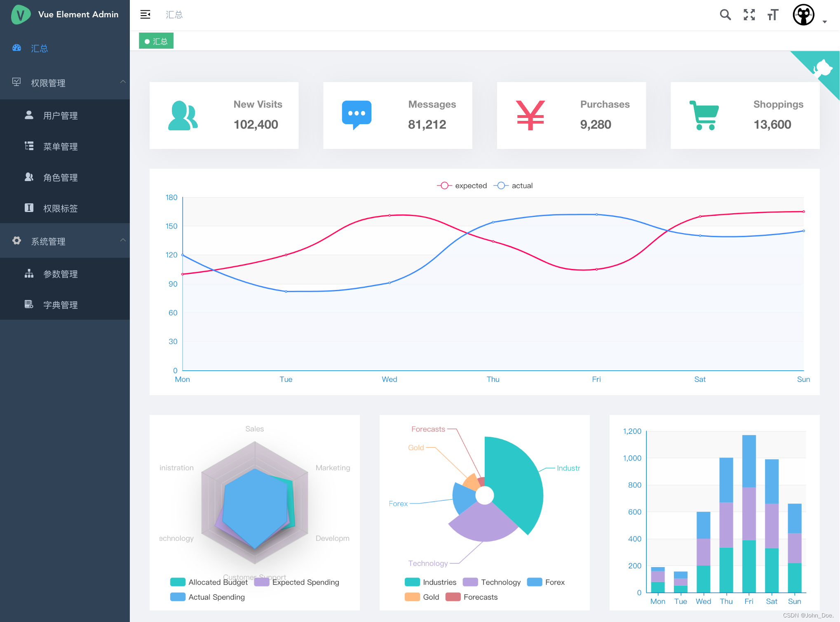Toggle Industries pie legend
This screenshot has height=622, width=840.
pos(431,582)
